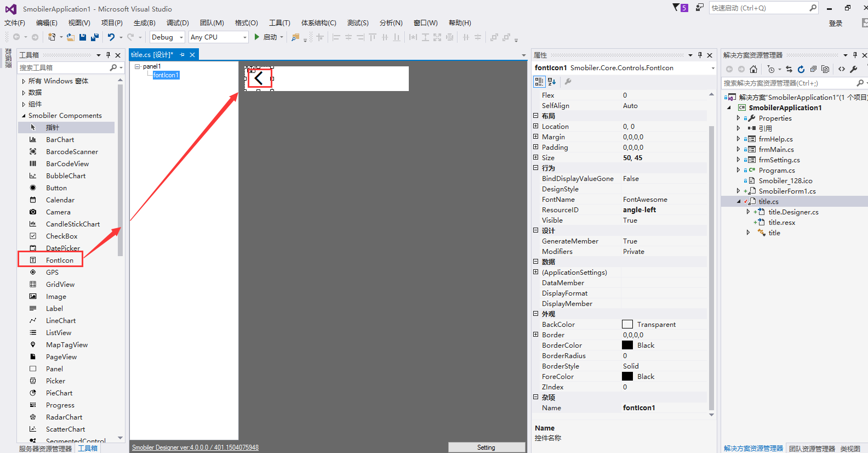
Task: Click the Solution Explorer search field
Action: pyautogui.click(x=788, y=83)
